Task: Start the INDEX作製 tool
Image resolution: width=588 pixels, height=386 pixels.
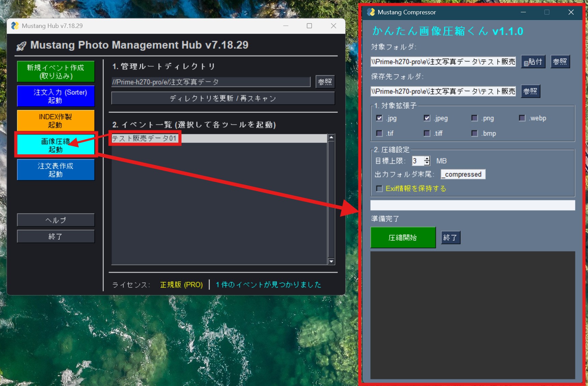Action: coord(56,121)
